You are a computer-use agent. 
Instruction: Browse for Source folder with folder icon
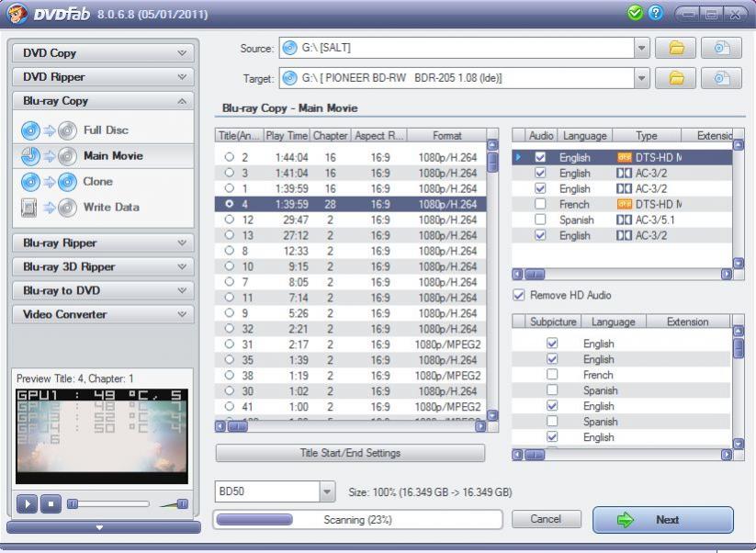(675, 48)
